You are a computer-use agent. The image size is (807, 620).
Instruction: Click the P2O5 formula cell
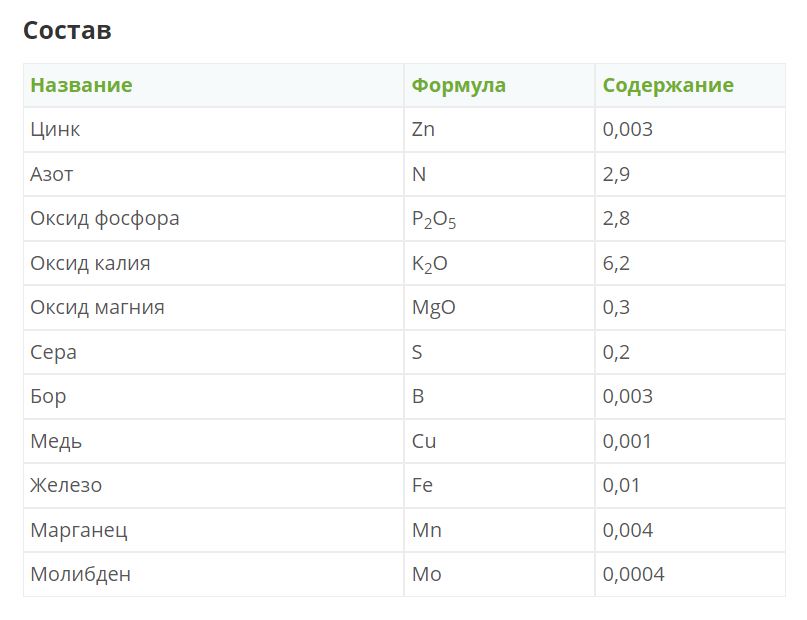434,219
